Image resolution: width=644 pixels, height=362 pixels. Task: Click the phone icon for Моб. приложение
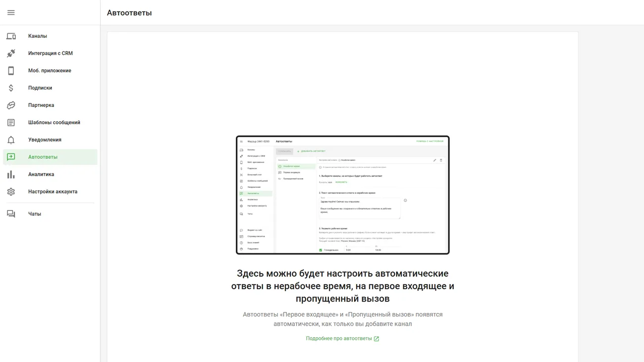[11, 71]
